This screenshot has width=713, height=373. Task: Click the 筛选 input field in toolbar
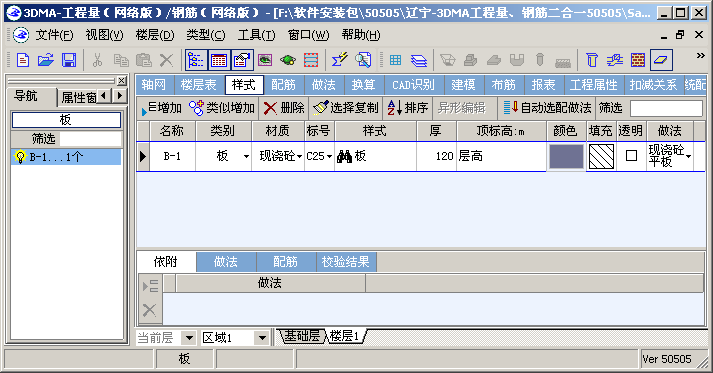click(666, 108)
